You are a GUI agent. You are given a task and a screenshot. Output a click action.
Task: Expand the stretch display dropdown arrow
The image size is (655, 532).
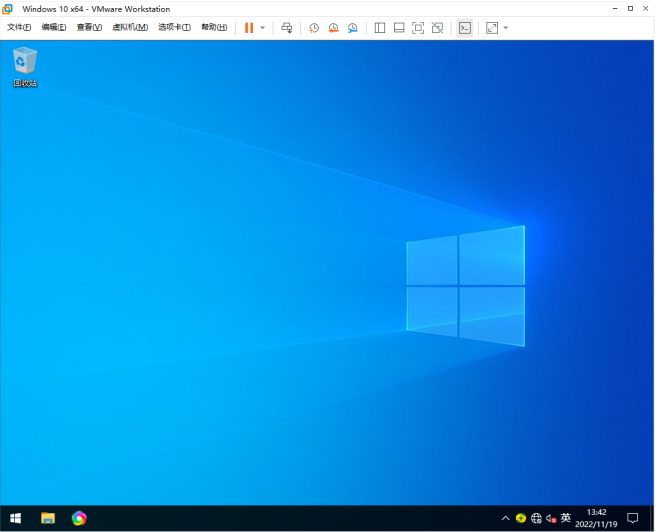(506, 28)
